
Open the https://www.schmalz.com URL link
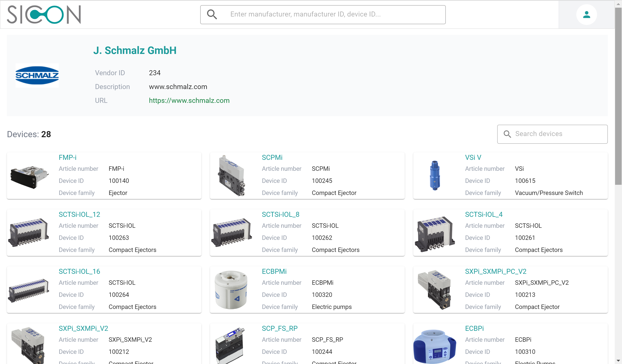point(189,100)
